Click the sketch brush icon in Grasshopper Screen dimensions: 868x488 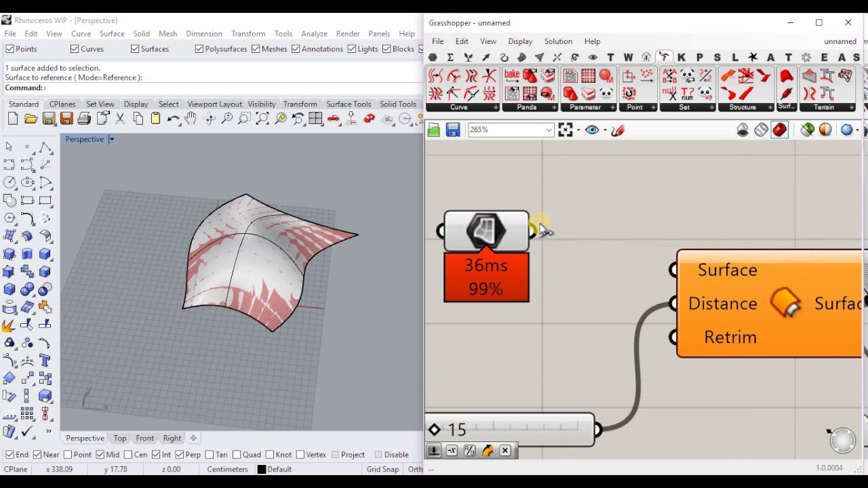tap(617, 130)
